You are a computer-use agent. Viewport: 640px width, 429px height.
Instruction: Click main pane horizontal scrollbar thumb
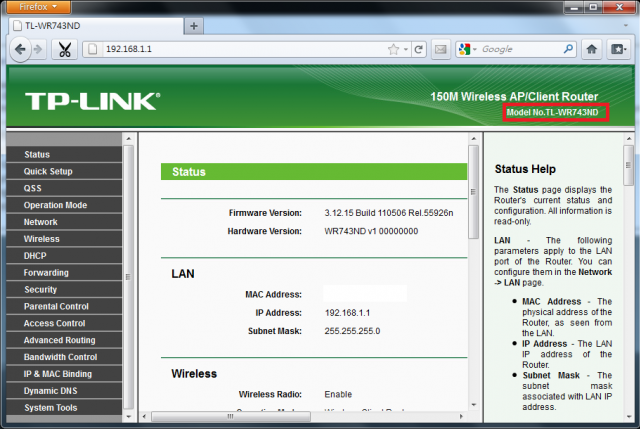pyautogui.click(x=231, y=416)
